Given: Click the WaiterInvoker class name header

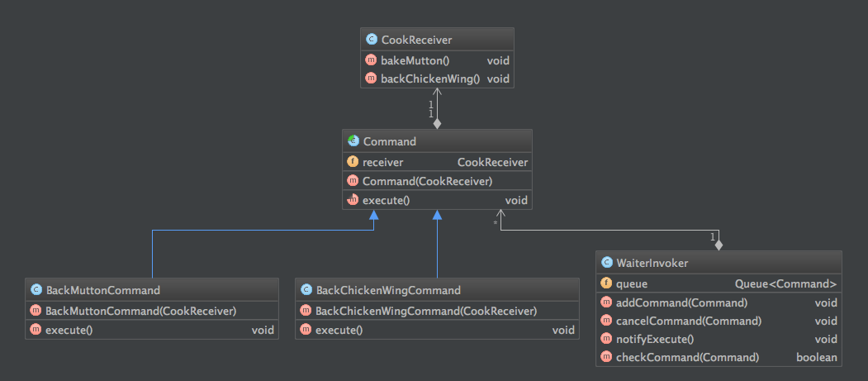Looking at the screenshot, I should point(652,263).
